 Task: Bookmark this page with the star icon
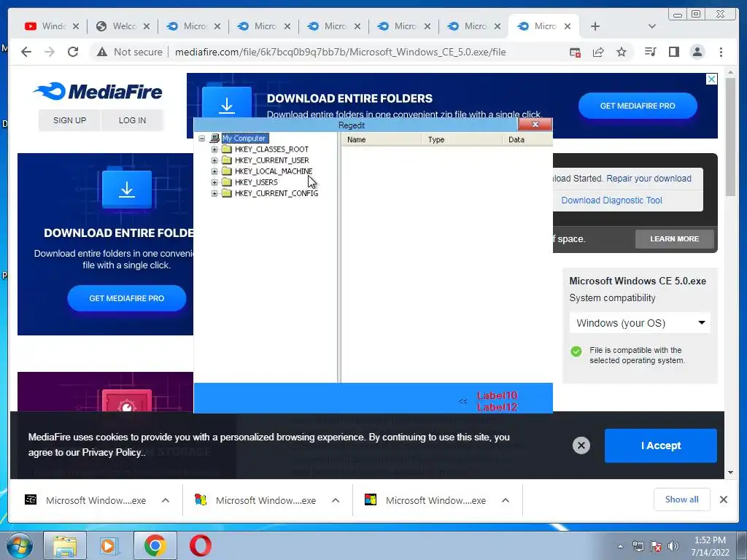click(x=622, y=52)
